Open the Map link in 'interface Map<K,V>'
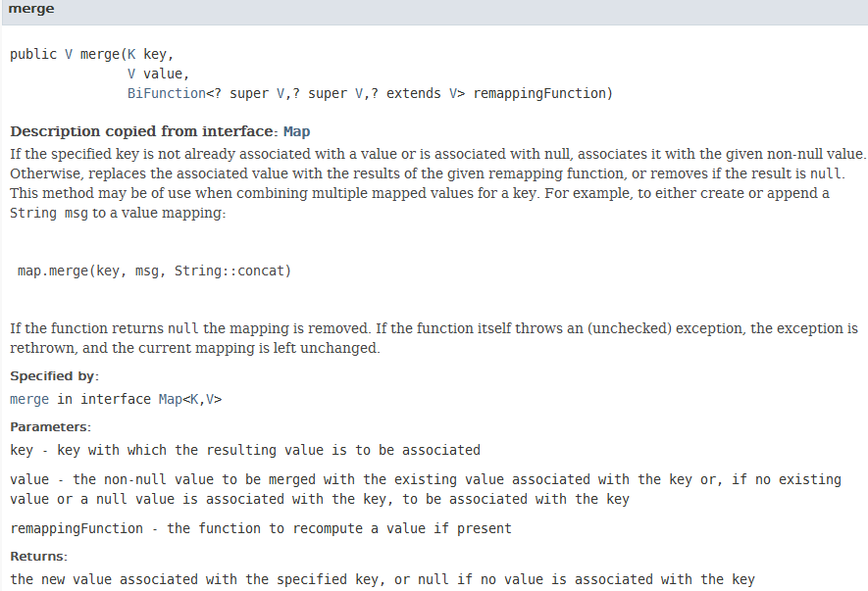 pyautogui.click(x=171, y=399)
